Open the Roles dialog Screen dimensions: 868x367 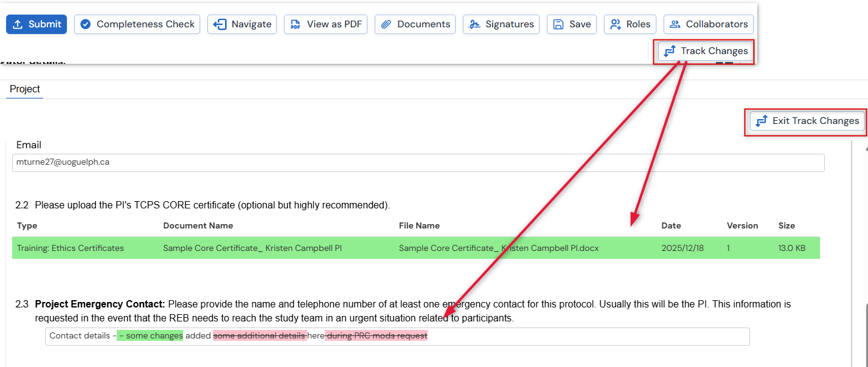click(x=630, y=24)
